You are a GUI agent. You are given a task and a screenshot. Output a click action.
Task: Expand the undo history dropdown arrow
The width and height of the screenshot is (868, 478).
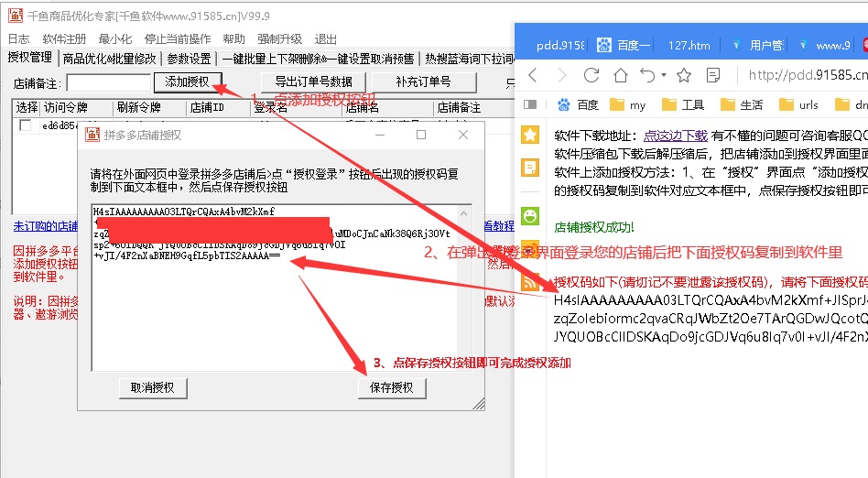coord(661,75)
